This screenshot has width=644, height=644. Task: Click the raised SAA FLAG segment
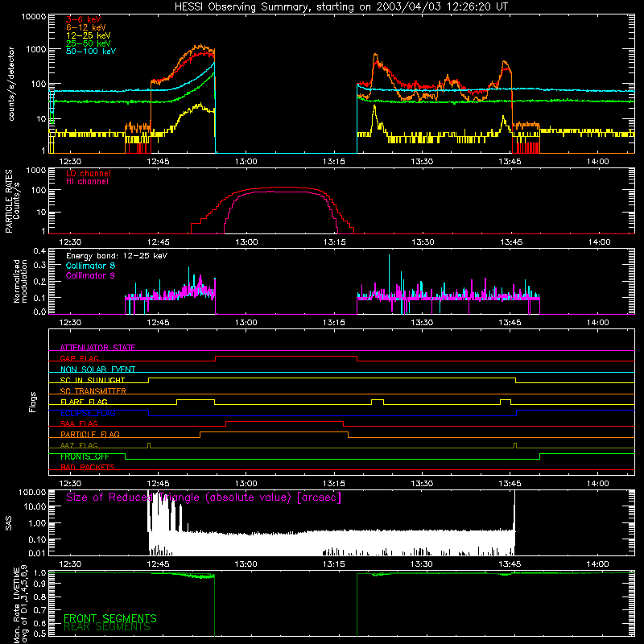pos(285,421)
